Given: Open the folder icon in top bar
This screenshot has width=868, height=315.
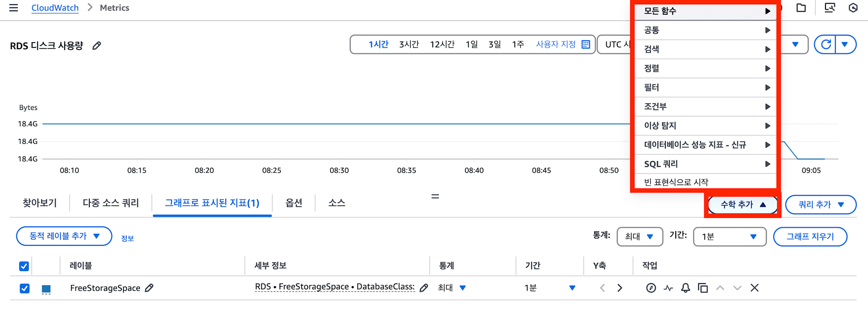Looking at the screenshot, I should [801, 8].
